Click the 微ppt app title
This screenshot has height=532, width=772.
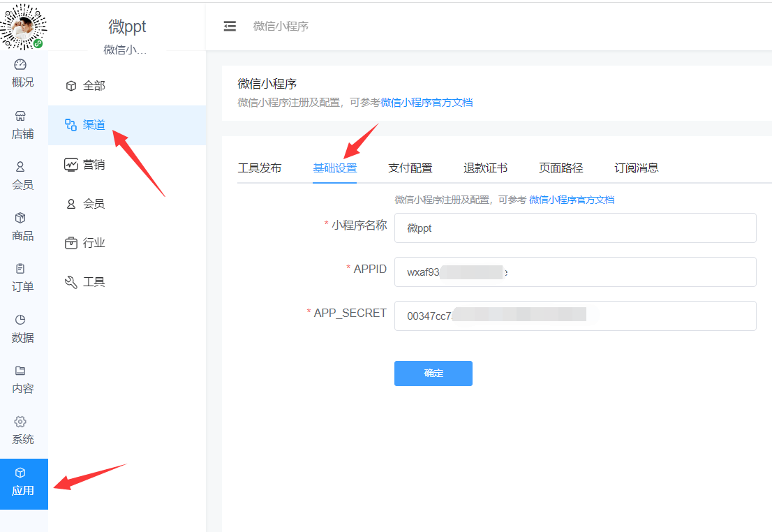tap(127, 27)
